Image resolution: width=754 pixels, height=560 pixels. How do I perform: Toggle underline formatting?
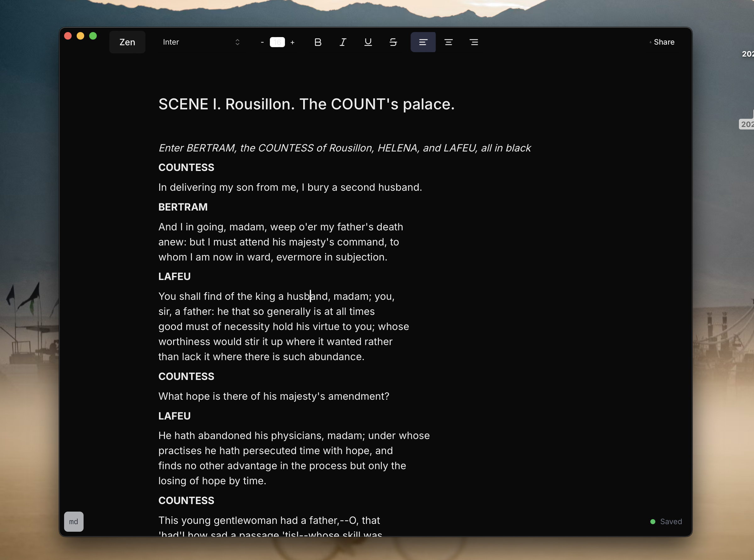click(x=368, y=42)
